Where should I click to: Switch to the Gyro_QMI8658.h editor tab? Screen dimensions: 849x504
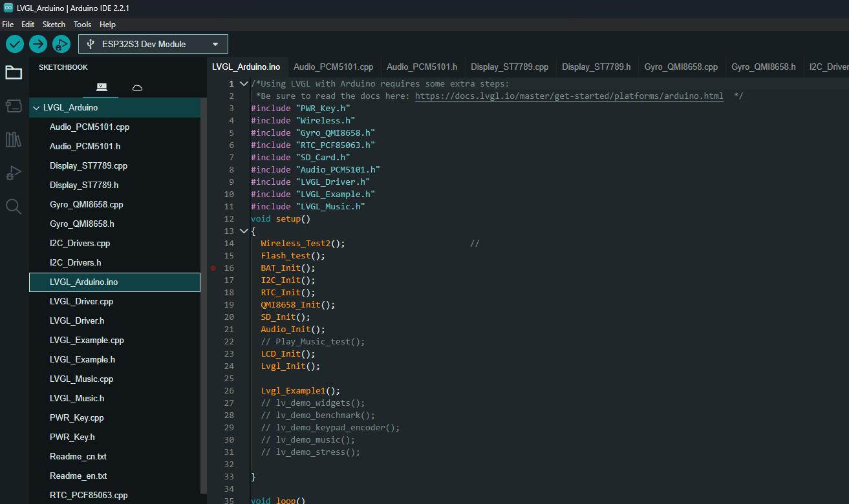[764, 67]
